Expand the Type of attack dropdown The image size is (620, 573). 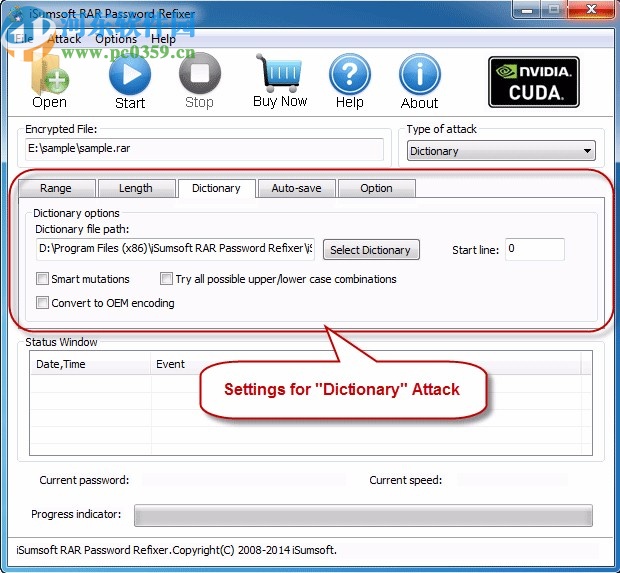coord(501,151)
